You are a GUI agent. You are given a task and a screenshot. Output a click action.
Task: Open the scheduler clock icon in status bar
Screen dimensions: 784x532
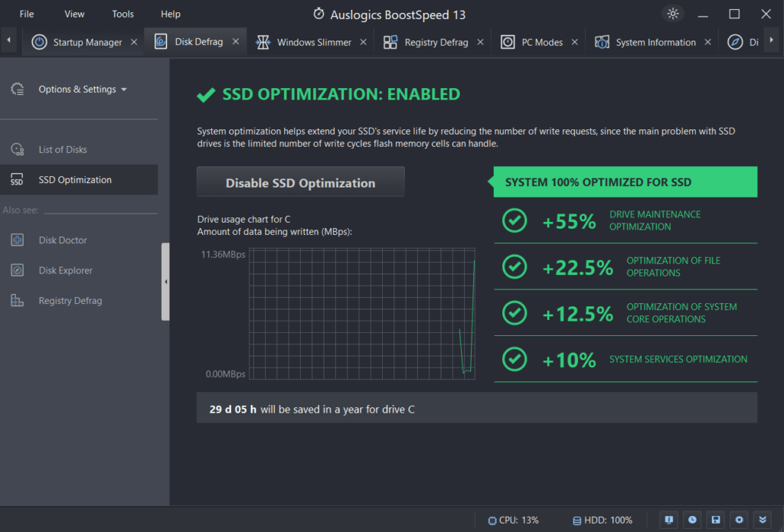click(x=691, y=520)
